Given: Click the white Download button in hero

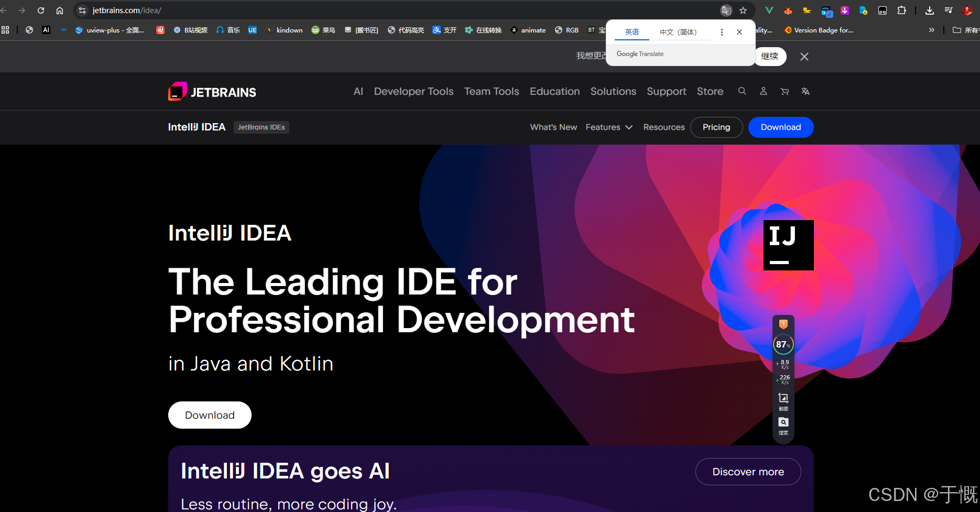Looking at the screenshot, I should (210, 415).
